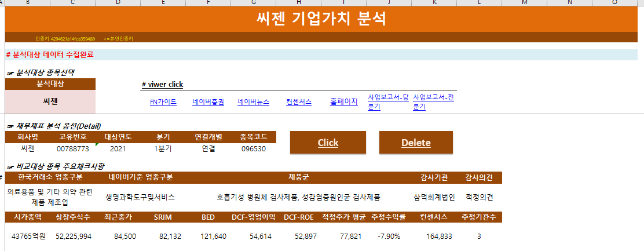The image size is (644, 251).
Task: Select the 연결 cell under 연결개별
Action: tap(208, 149)
